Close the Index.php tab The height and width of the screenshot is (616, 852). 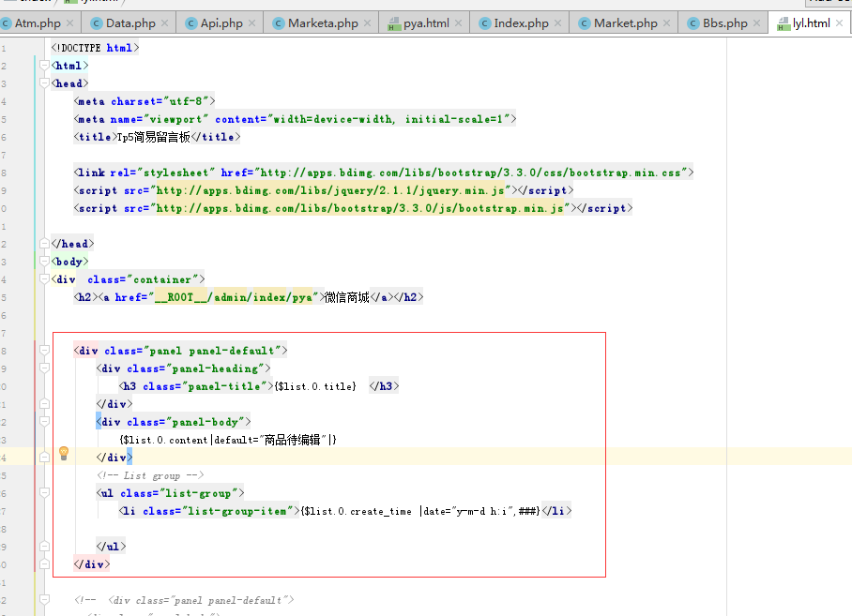557,23
